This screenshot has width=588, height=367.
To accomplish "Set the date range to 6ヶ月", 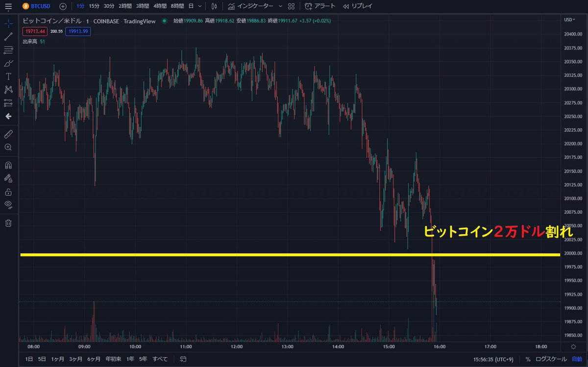I will (x=94, y=359).
